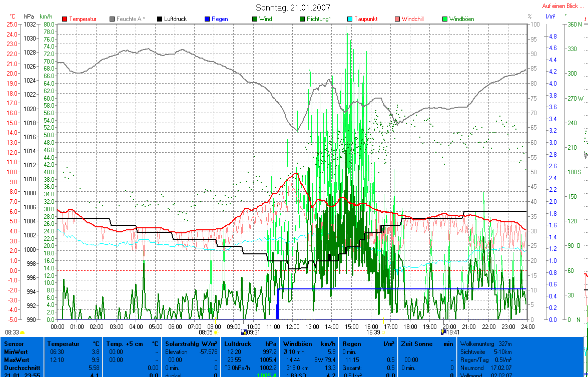Click the red Temperatur legend swatch

pos(65,19)
